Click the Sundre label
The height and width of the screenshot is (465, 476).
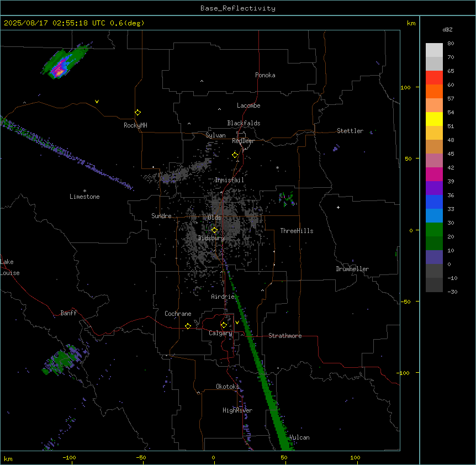[161, 216]
